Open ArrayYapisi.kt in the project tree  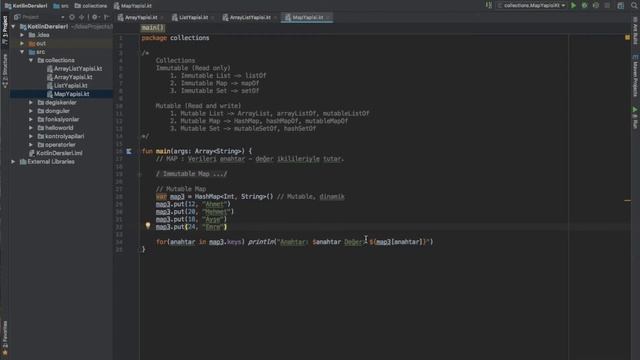(x=73, y=77)
